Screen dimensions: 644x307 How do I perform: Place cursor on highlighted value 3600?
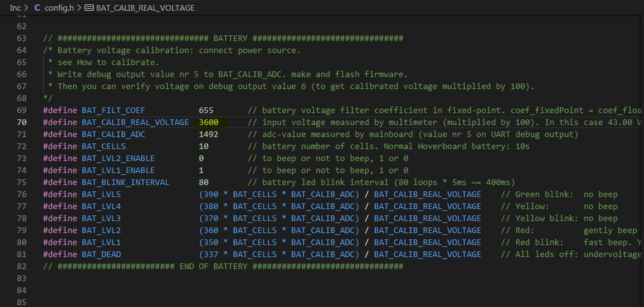point(208,122)
